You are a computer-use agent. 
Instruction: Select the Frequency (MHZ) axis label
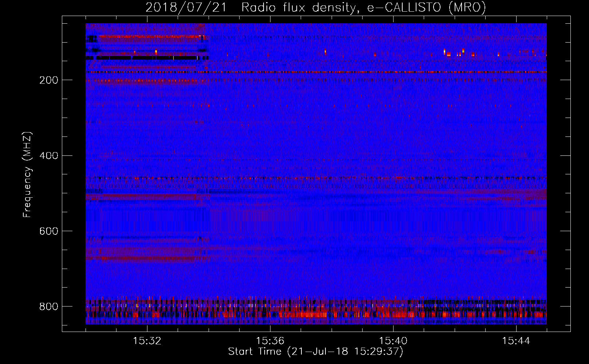[27, 174]
